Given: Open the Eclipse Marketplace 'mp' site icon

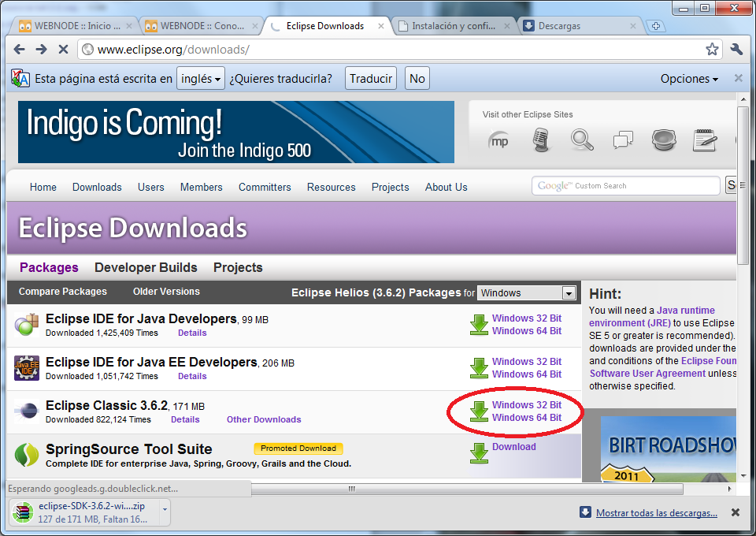Looking at the screenshot, I should 498,140.
